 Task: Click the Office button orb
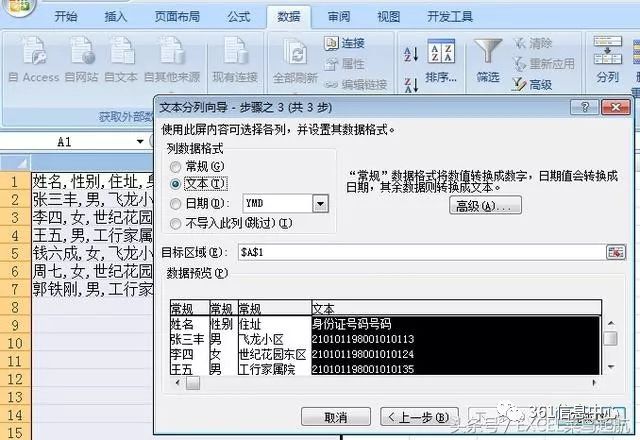18,7
